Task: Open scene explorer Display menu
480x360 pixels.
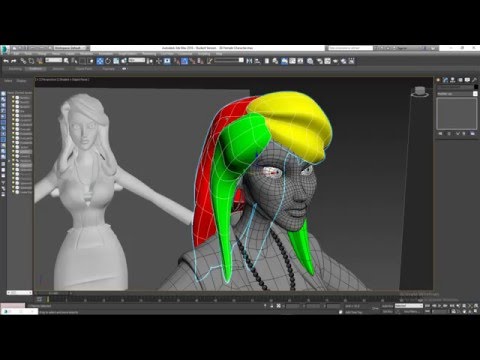Action: point(21,81)
